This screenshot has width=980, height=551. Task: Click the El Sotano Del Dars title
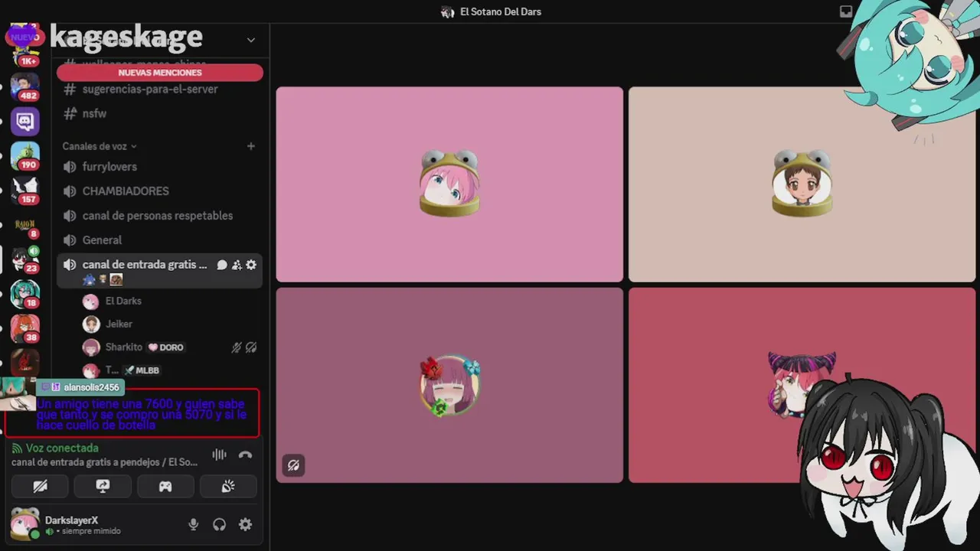click(501, 11)
